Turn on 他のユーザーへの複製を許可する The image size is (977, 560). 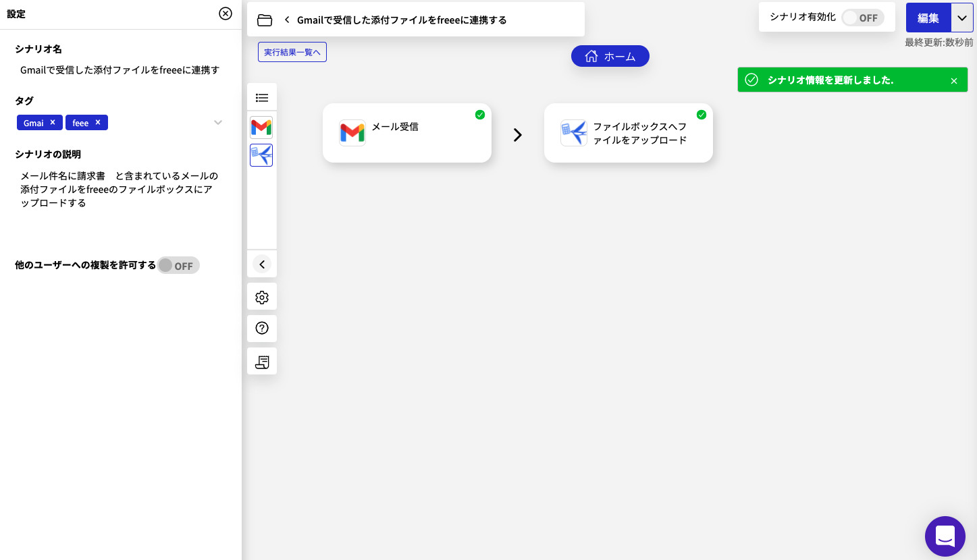tap(178, 265)
